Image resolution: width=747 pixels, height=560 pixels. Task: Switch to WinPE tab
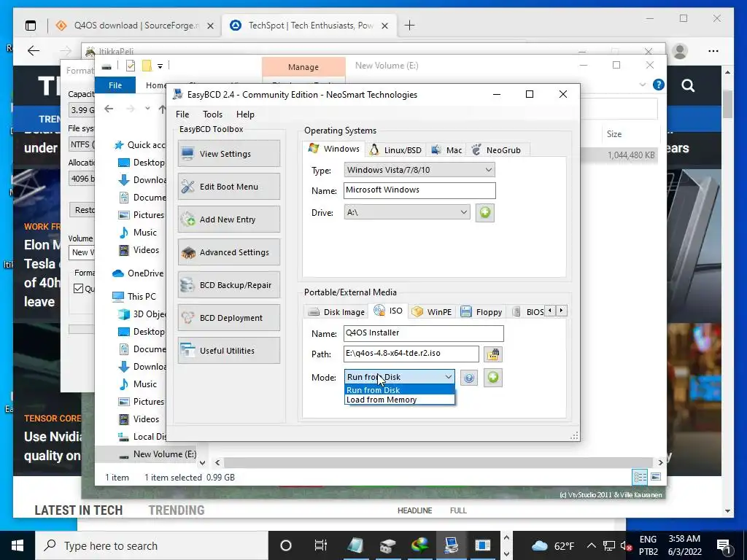click(x=432, y=312)
